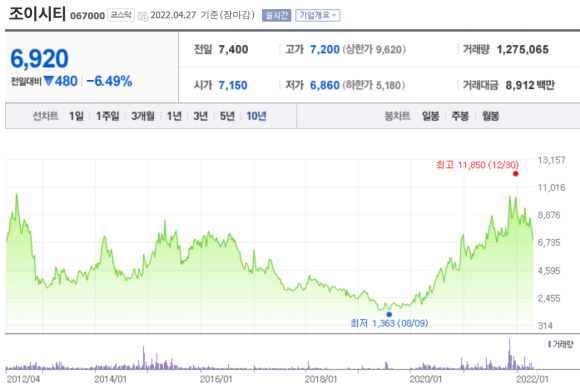Click the 거래대금 8,912 백만 value

point(530,85)
